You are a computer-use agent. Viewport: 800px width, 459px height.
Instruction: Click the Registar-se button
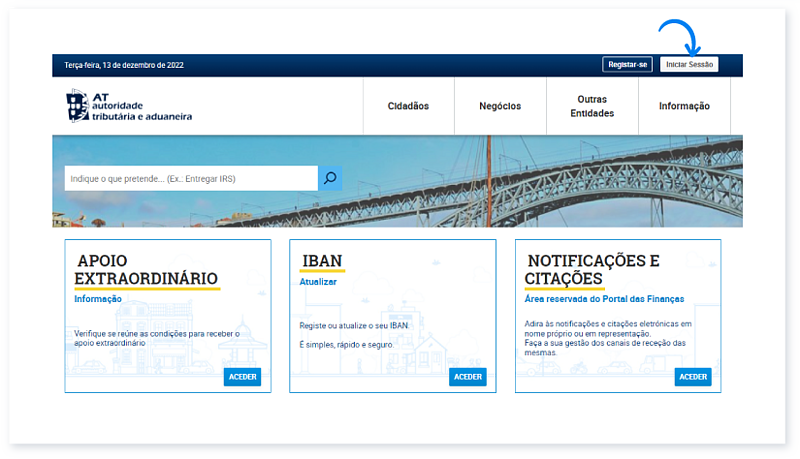(x=628, y=65)
